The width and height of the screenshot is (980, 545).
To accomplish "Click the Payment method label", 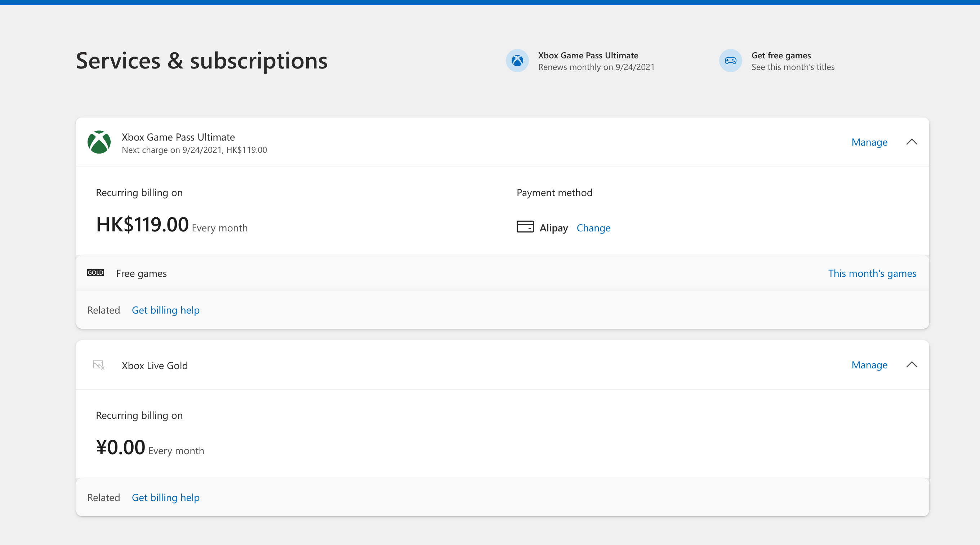I will coord(554,192).
